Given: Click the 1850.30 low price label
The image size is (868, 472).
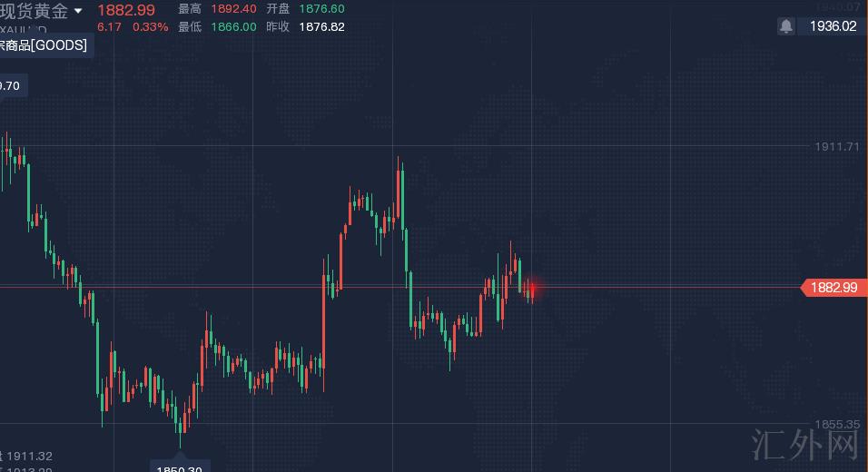Looking at the screenshot, I should (x=180, y=465).
